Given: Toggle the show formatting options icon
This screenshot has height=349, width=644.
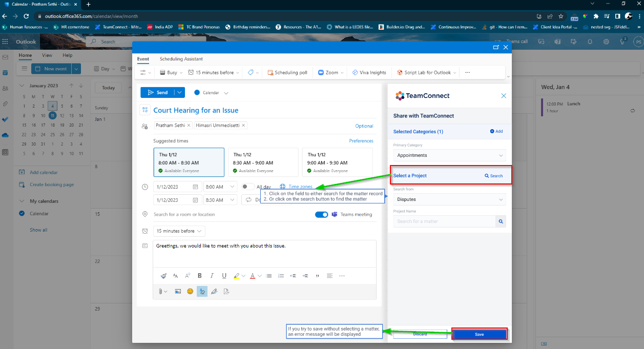Looking at the screenshot, I should click(202, 291).
